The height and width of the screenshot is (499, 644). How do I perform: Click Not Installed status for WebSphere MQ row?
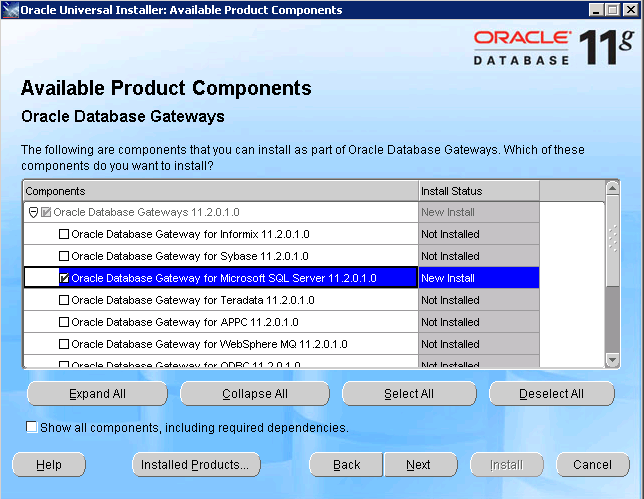coord(479,344)
